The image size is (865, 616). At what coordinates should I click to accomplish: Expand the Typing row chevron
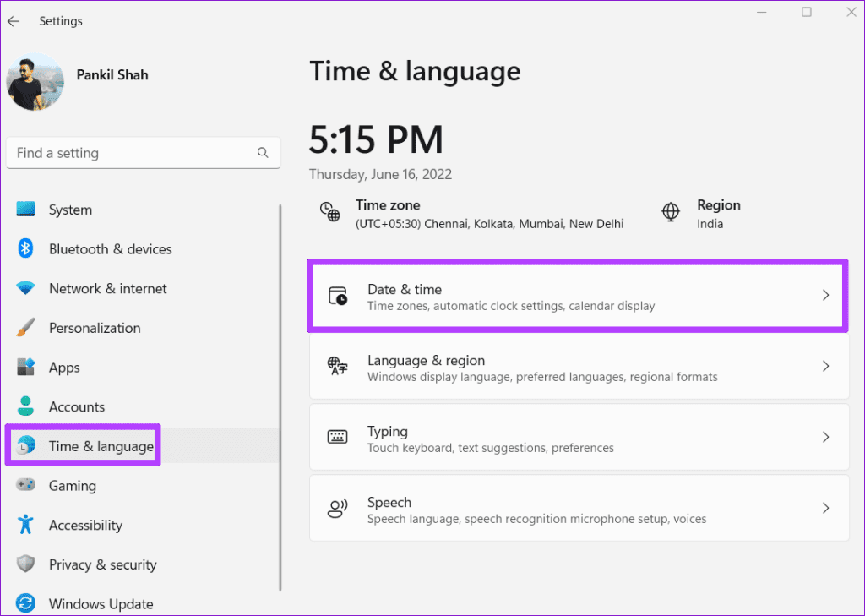point(825,438)
